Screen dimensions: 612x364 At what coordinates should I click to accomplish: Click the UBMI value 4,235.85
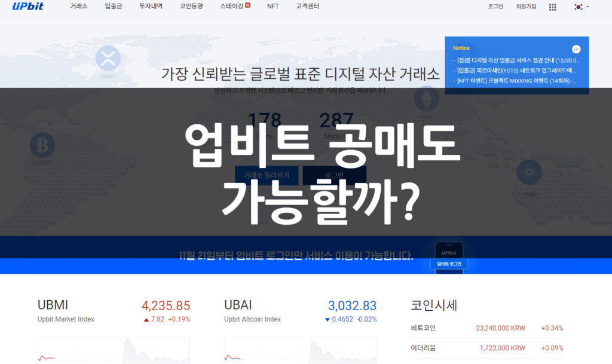tap(166, 305)
